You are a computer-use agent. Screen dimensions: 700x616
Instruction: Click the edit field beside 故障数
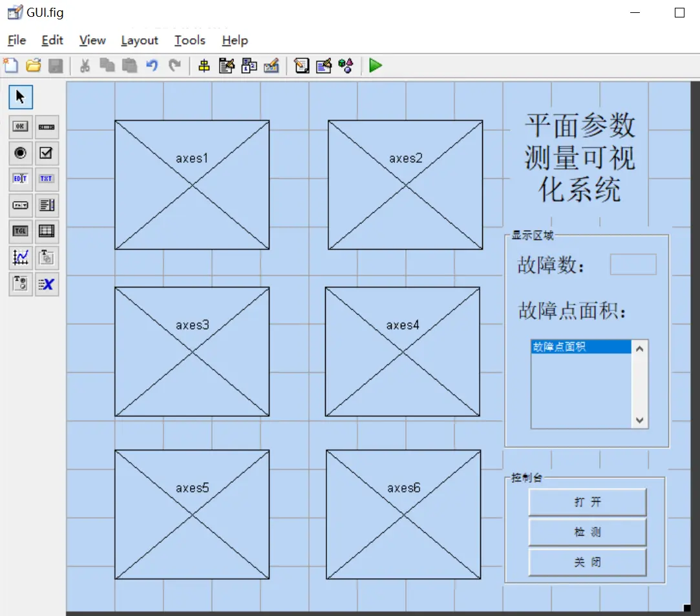pos(633,264)
